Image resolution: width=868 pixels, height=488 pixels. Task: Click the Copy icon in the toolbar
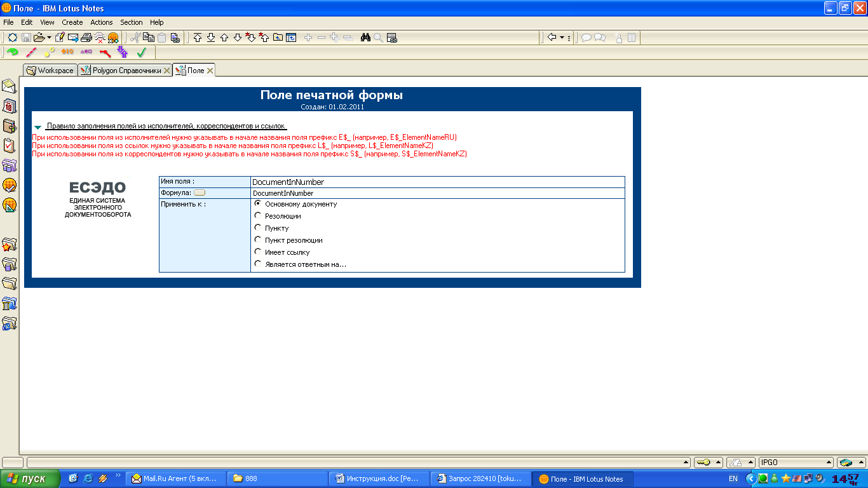pos(148,37)
